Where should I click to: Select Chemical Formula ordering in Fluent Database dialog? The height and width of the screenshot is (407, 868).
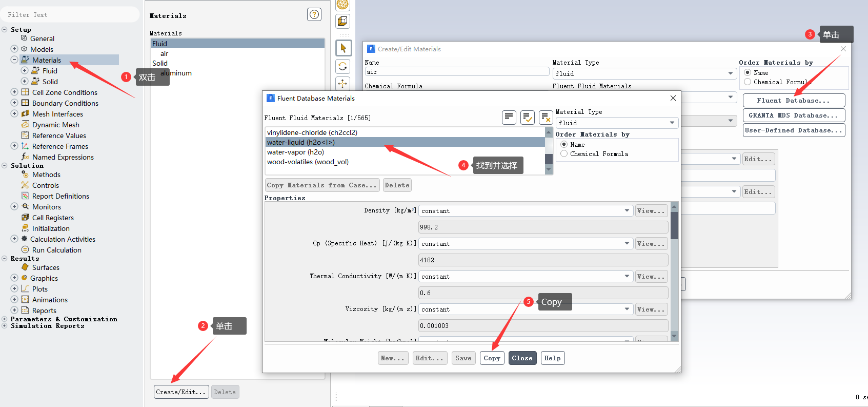(564, 154)
